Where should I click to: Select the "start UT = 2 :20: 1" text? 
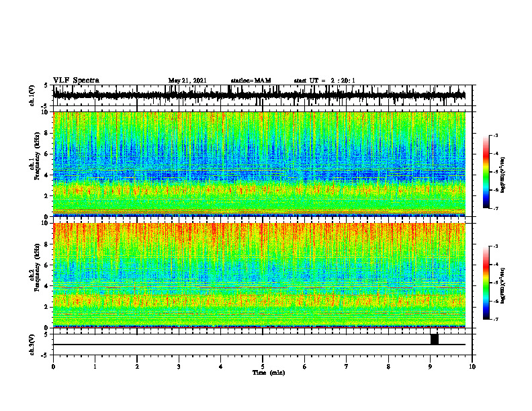(x=324, y=81)
